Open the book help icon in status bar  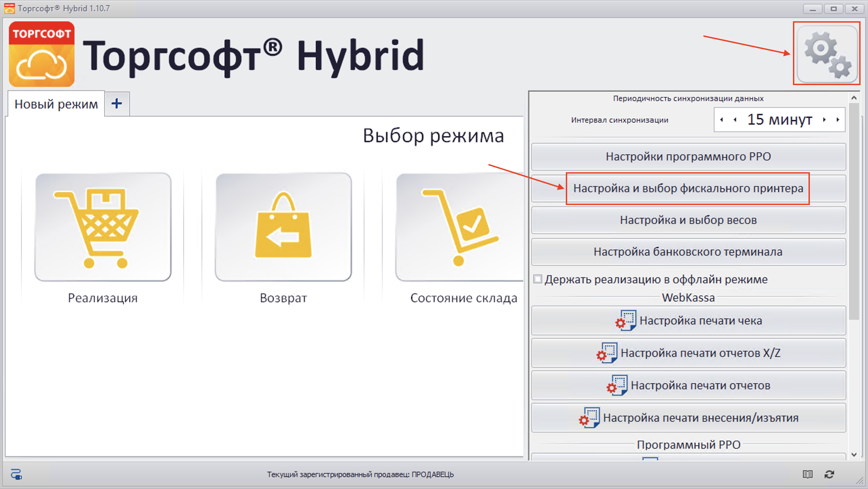click(x=807, y=474)
